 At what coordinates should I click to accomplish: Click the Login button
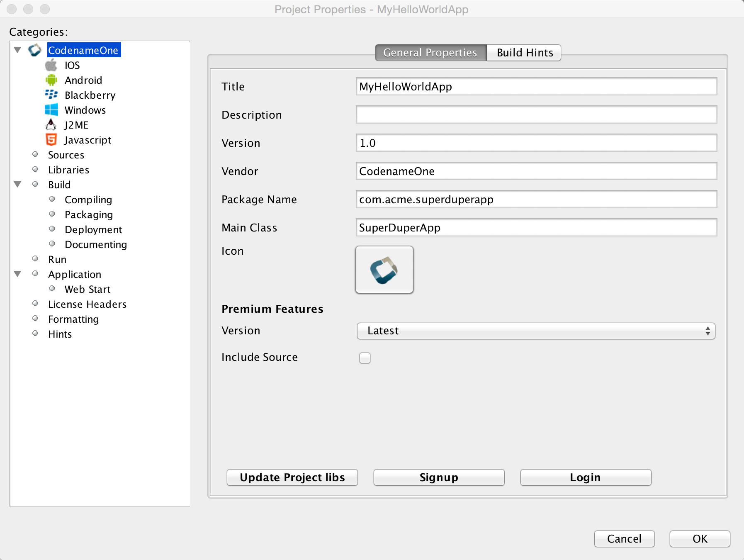point(586,477)
